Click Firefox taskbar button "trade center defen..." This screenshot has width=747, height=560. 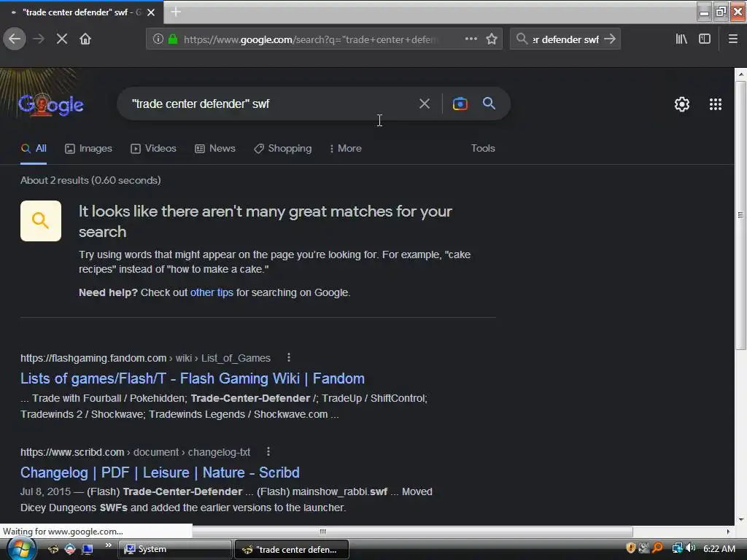point(292,549)
